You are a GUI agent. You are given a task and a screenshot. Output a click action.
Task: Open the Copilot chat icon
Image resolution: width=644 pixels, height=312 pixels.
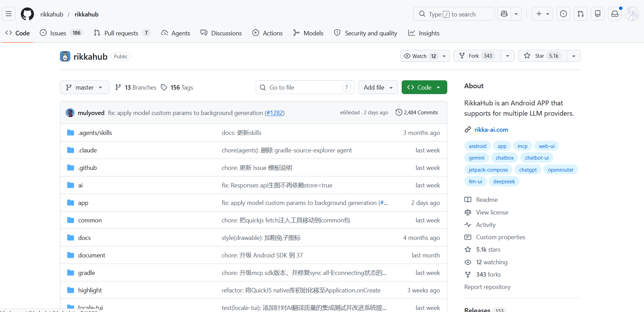[x=504, y=14]
